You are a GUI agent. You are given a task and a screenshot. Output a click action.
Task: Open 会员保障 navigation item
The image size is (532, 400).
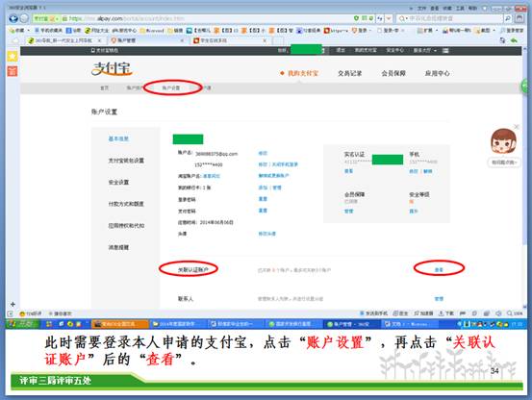tap(393, 73)
